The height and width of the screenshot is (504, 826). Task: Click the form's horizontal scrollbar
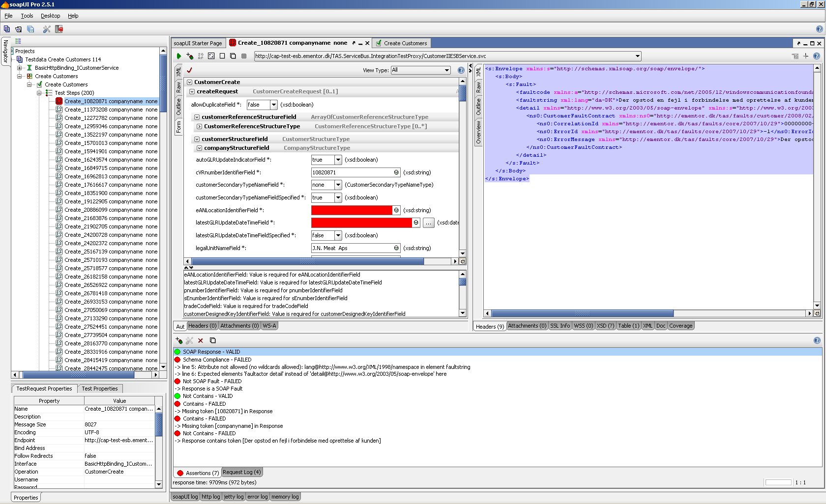(320, 261)
